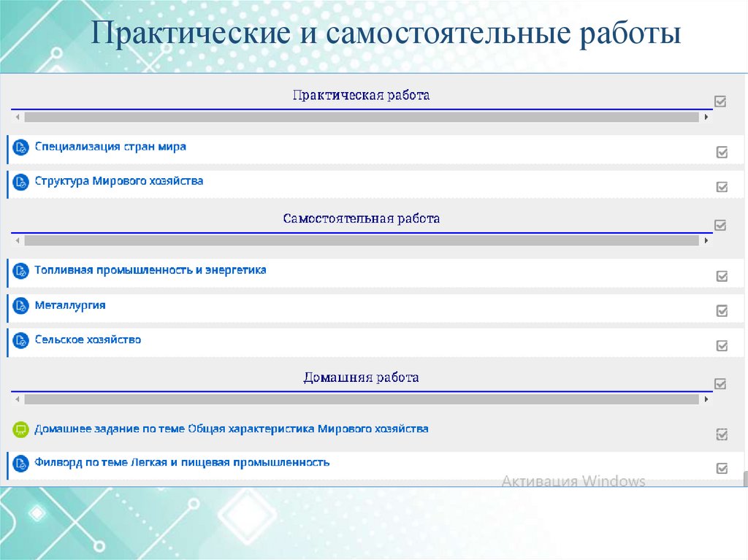Click the Практическая работа section heading
Screen dimensions: 748x560
361,95
